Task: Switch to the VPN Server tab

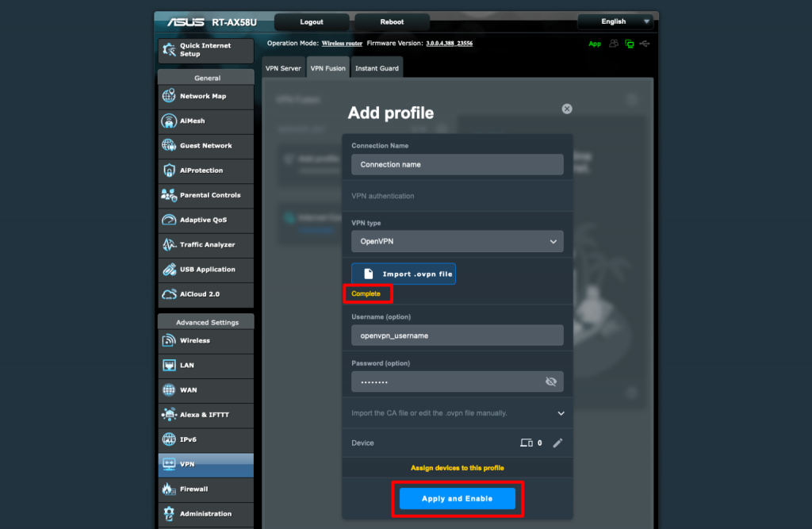Action: 283,68
